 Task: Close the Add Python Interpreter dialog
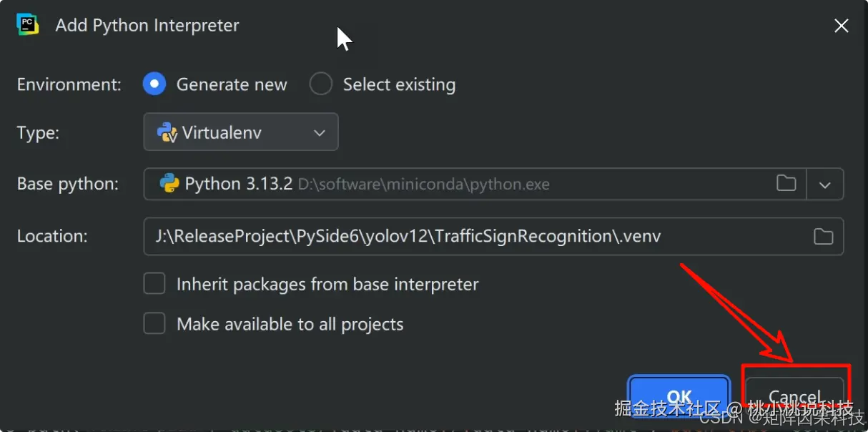pyautogui.click(x=841, y=26)
